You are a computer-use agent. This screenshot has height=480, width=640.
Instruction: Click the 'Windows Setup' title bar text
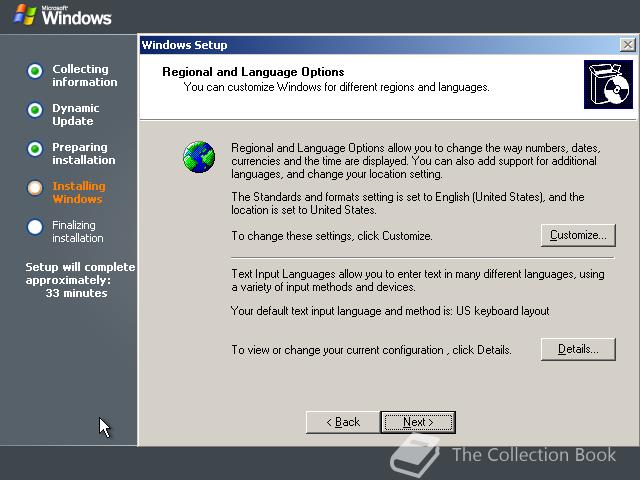point(184,45)
